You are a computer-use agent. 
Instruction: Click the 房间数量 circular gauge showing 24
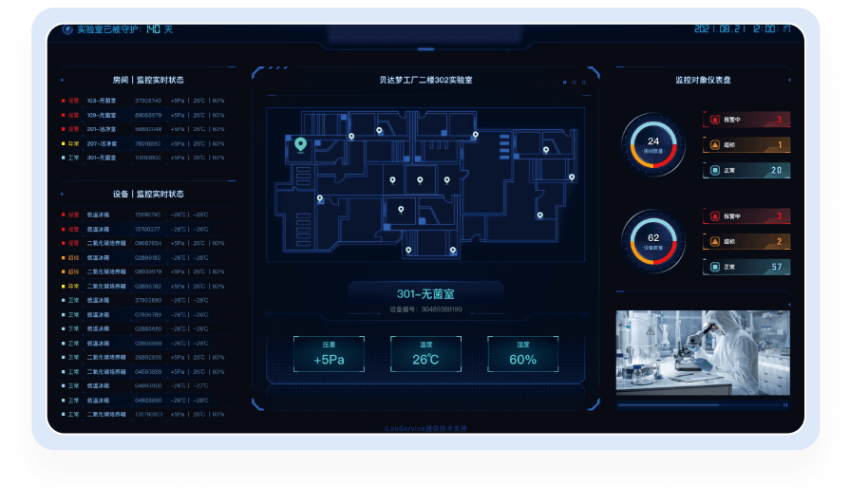652,144
